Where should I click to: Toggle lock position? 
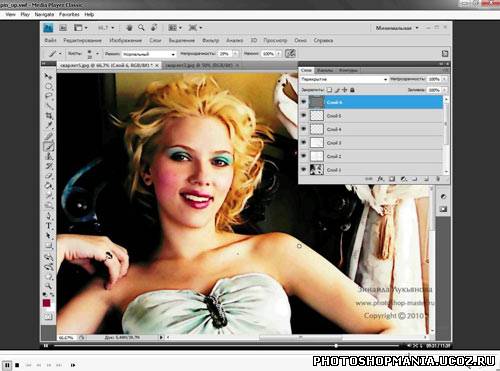tap(345, 90)
